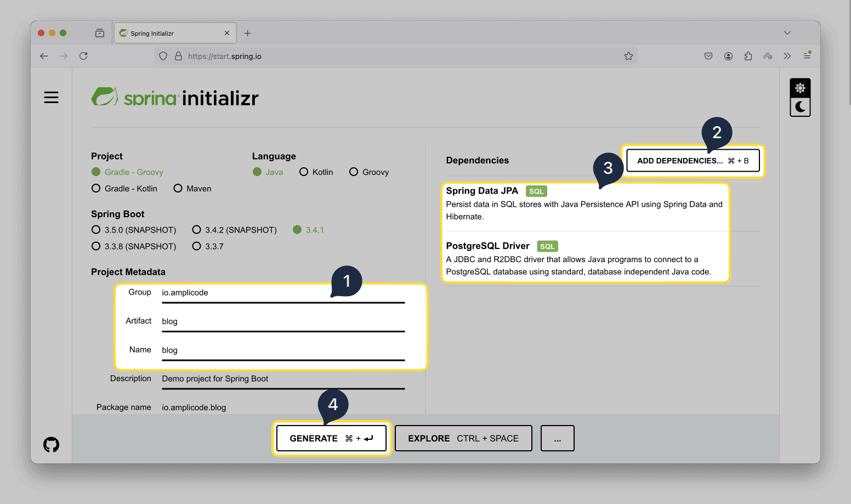
Task: Select Maven project type
Action: [x=192, y=189]
